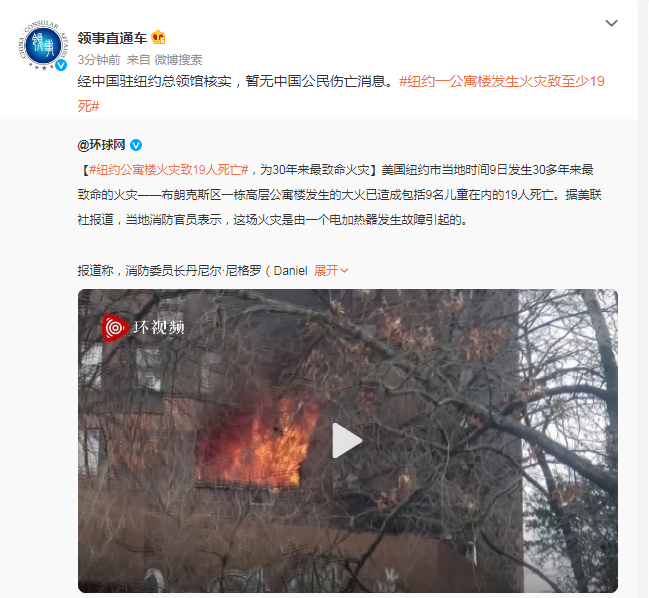649x598 pixels.
Task: Click the 报道称 summary line text
Action: coord(192,271)
